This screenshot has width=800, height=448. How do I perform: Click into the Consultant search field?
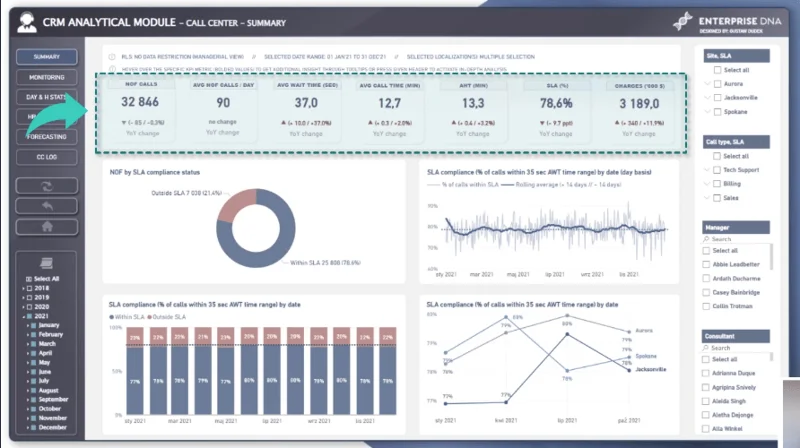[x=737, y=348]
